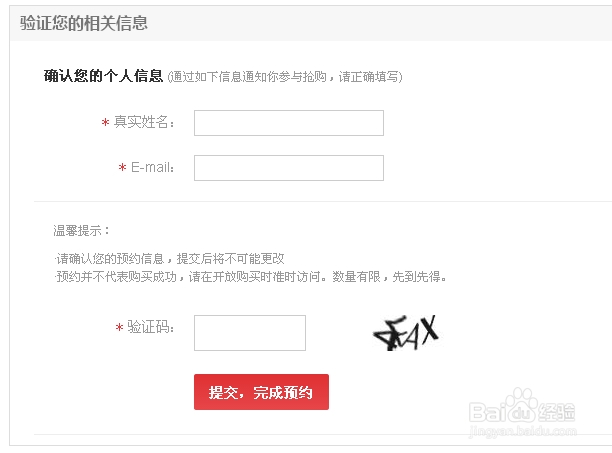Click the red asterisk beside E-mail

pos(122,168)
